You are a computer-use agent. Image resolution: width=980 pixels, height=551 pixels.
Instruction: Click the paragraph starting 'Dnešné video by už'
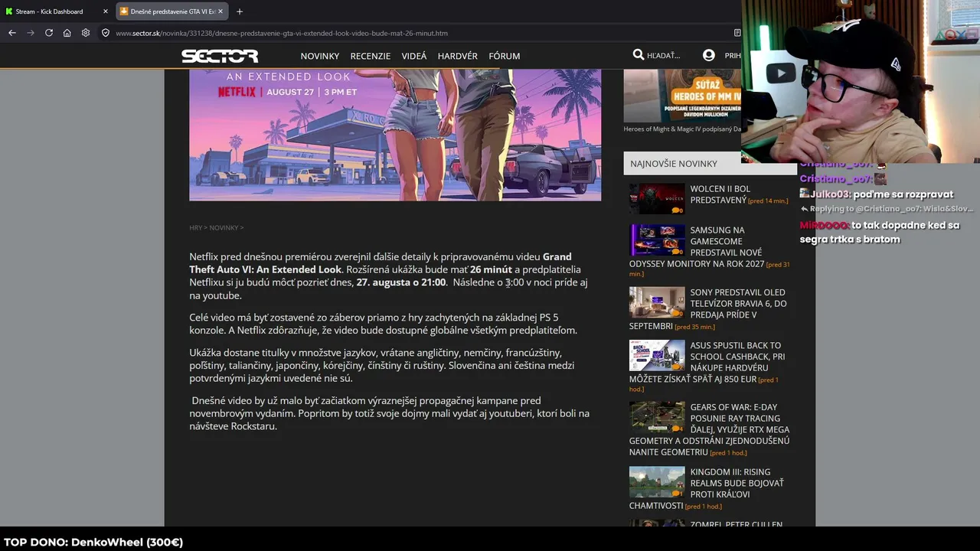click(390, 413)
